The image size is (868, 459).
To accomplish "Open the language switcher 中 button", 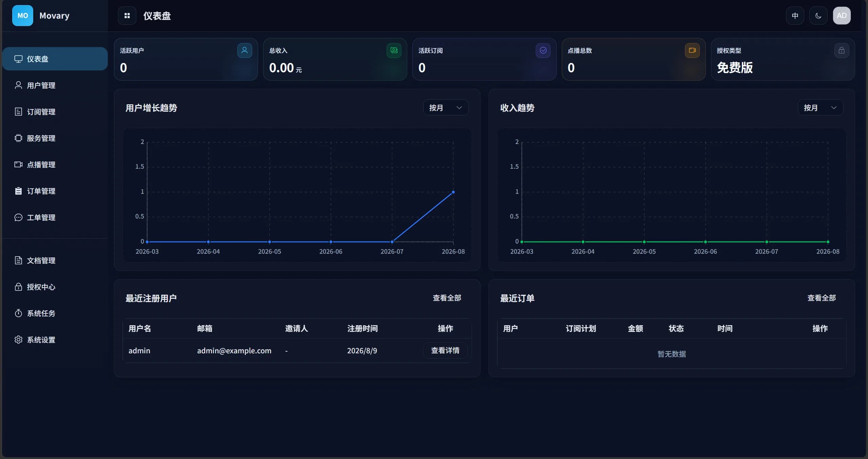I will click(795, 16).
